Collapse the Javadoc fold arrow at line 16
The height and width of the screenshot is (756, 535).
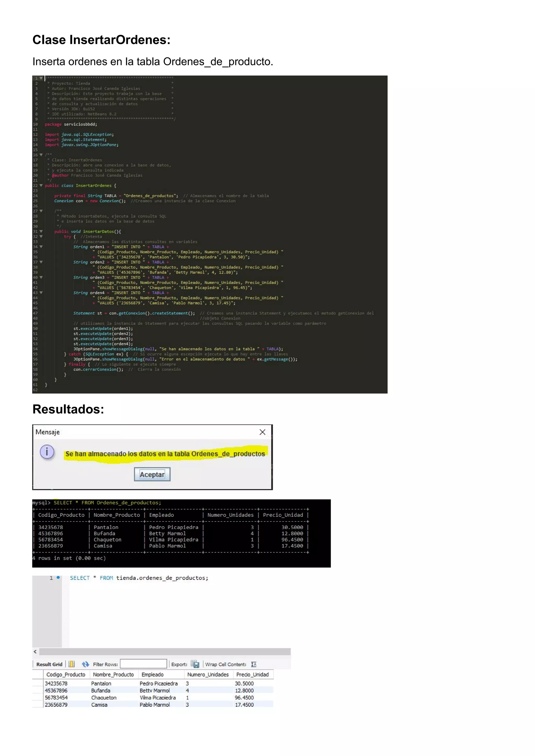pyautogui.click(x=41, y=155)
